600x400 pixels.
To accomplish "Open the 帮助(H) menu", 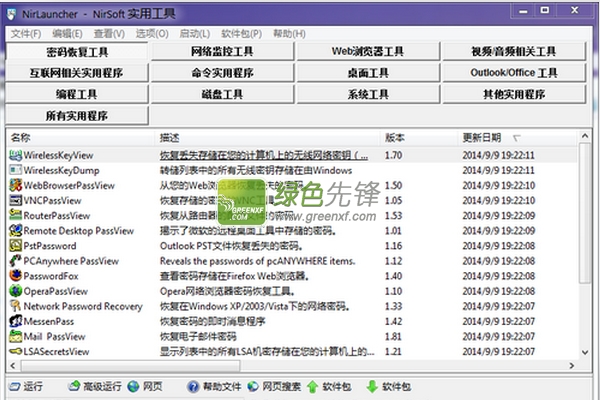I will coord(289,34).
